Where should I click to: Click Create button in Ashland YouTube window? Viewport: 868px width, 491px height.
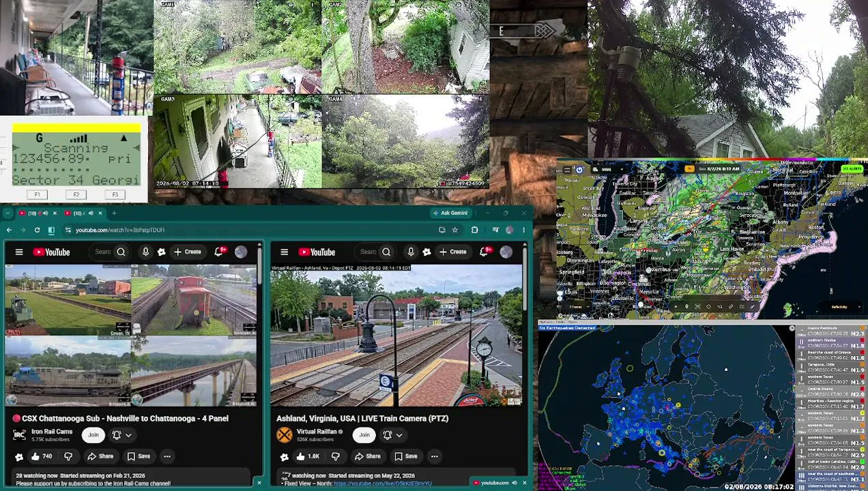(x=453, y=252)
